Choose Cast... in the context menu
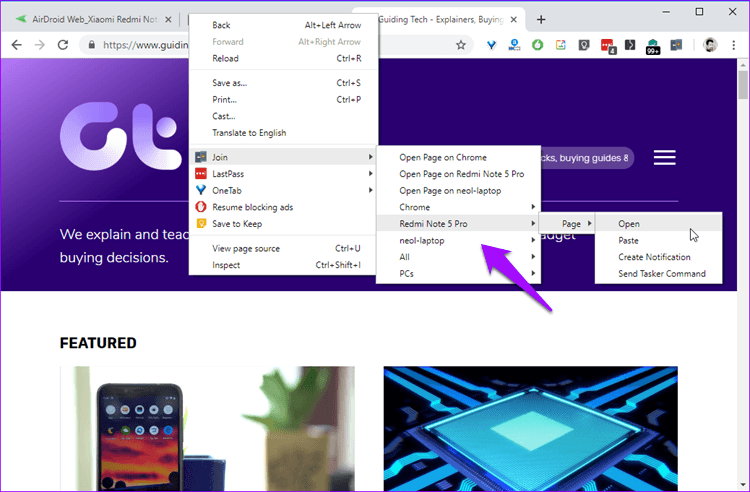The width and height of the screenshot is (750, 492). (x=284, y=116)
